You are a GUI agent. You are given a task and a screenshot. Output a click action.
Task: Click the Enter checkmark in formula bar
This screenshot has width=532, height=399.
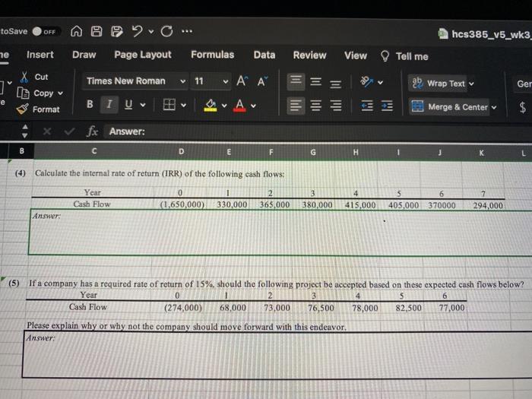coord(70,131)
